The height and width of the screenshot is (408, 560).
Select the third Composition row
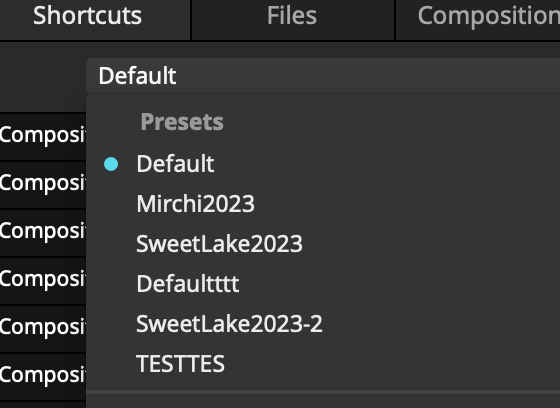click(43, 232)
